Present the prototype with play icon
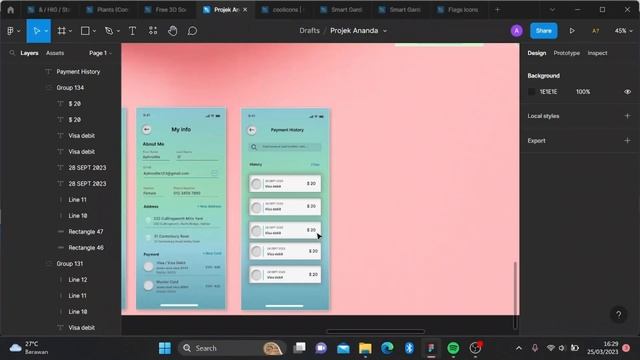The image size is (640, 360). [x=572, y=31]
